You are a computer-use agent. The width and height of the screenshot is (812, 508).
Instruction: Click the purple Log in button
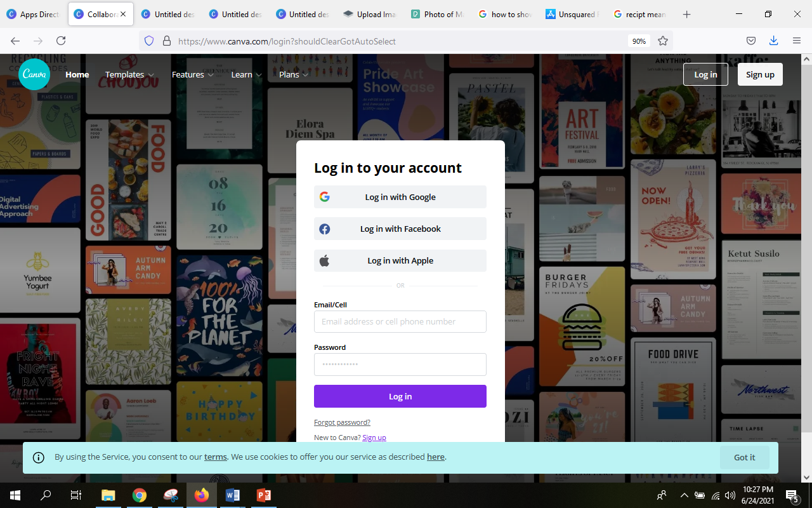(x=400, y=396)
